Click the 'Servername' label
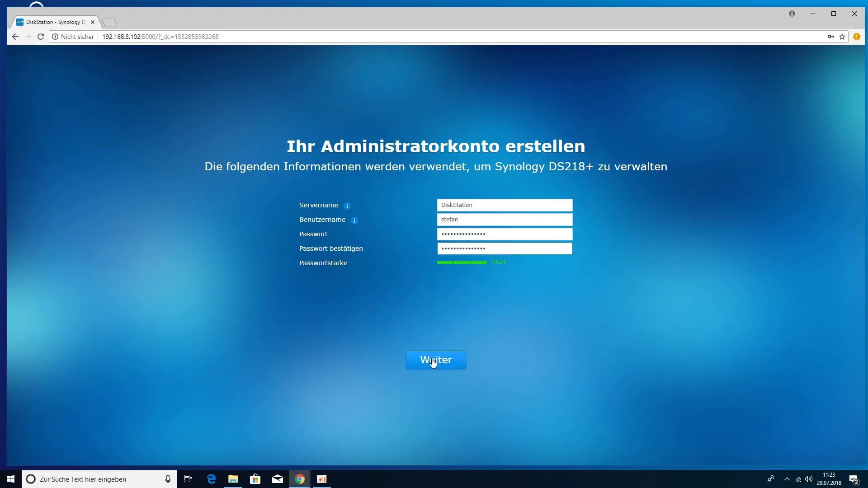868x488 pixels. coord(319,205)
